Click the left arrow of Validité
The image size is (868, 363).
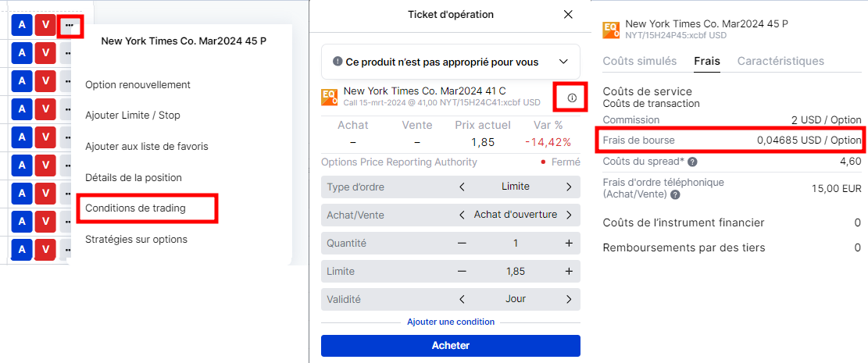point(462,299)
